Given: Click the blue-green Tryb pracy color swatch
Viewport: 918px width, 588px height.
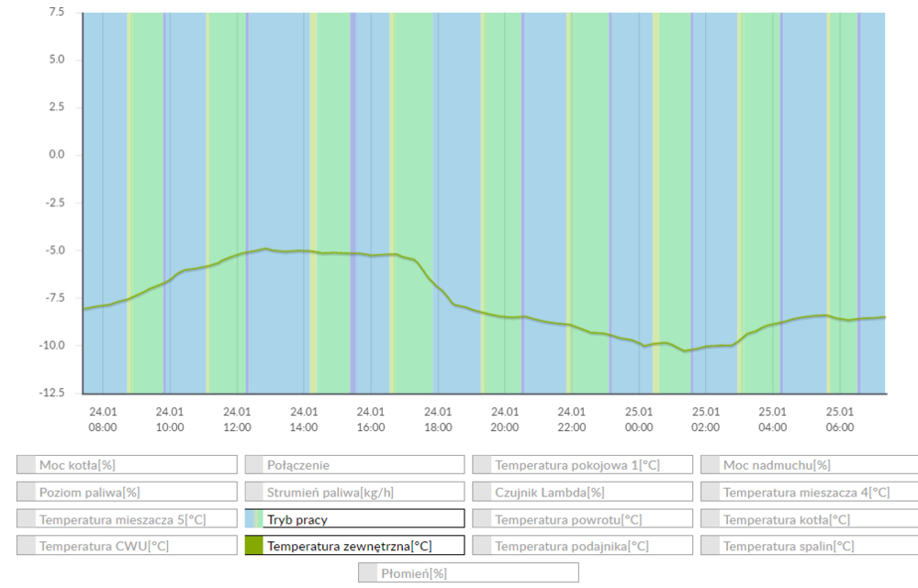Looking at the screenshot, I should [x=254, y=519].
